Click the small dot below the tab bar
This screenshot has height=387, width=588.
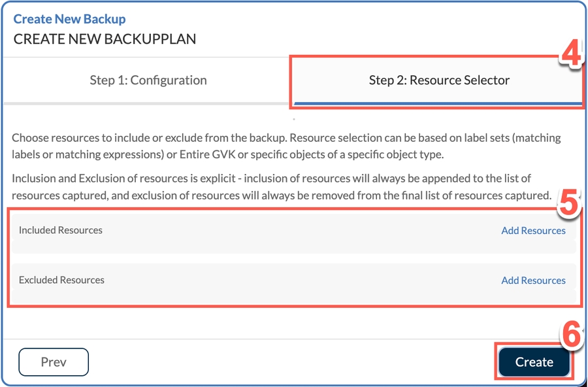pyautogui.click(x=294, y=120)
